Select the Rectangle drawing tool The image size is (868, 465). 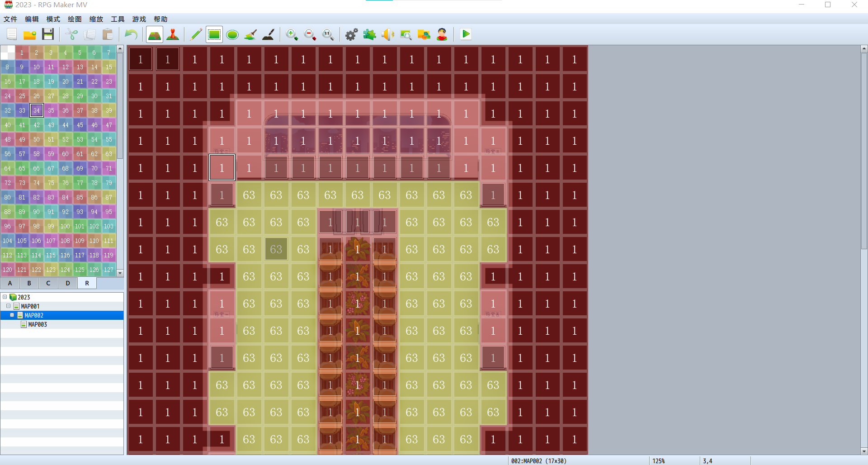[214, 34]
